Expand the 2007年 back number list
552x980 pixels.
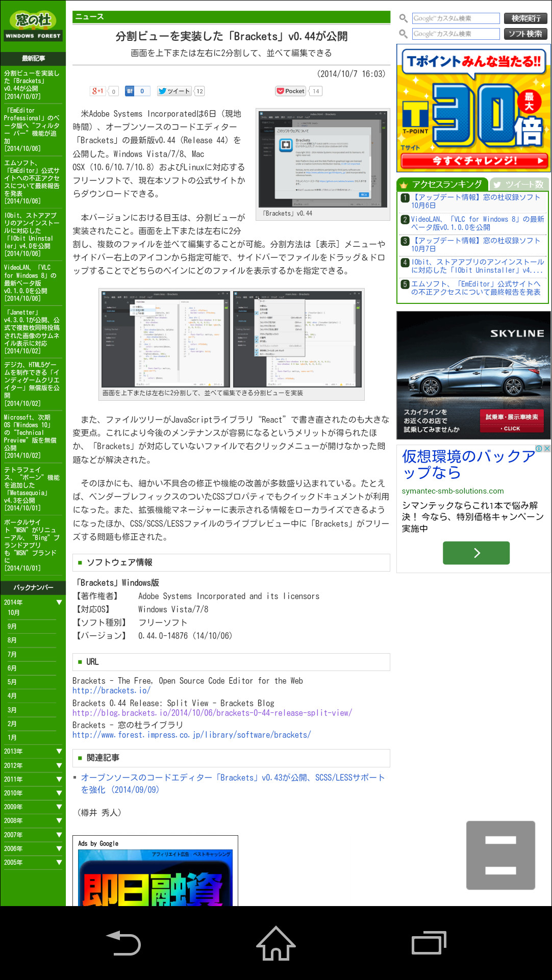point(33,835)
